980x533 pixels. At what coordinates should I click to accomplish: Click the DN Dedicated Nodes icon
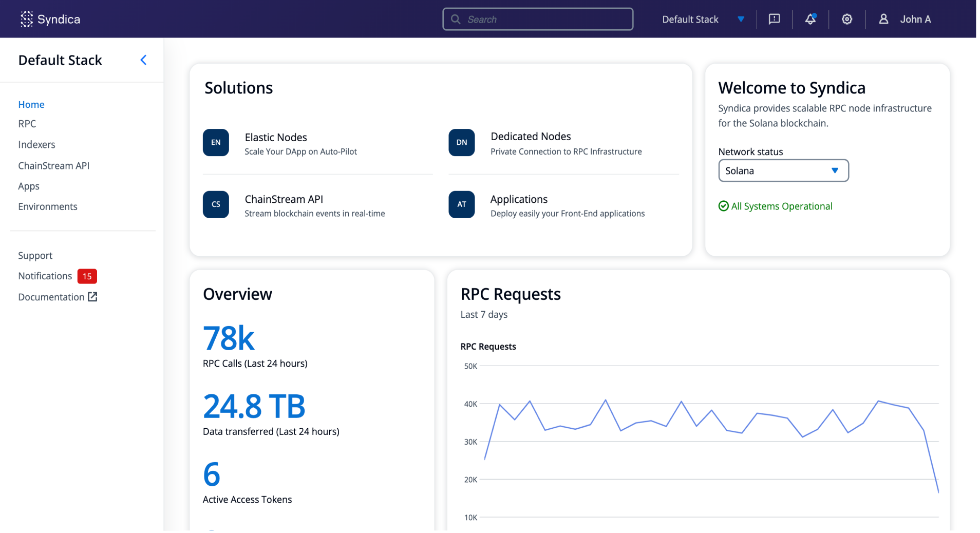click(462, 142)
